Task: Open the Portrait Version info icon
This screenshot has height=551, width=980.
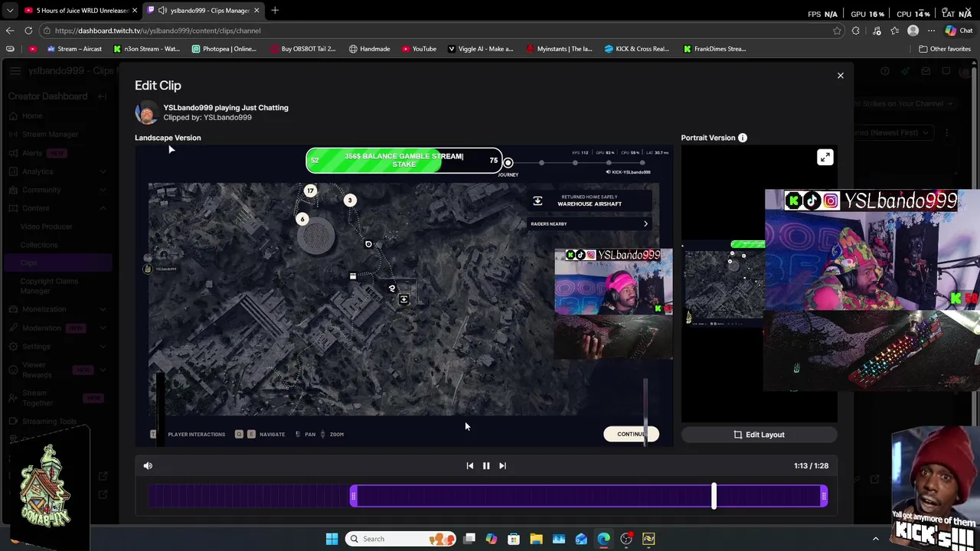Action: 743,138
